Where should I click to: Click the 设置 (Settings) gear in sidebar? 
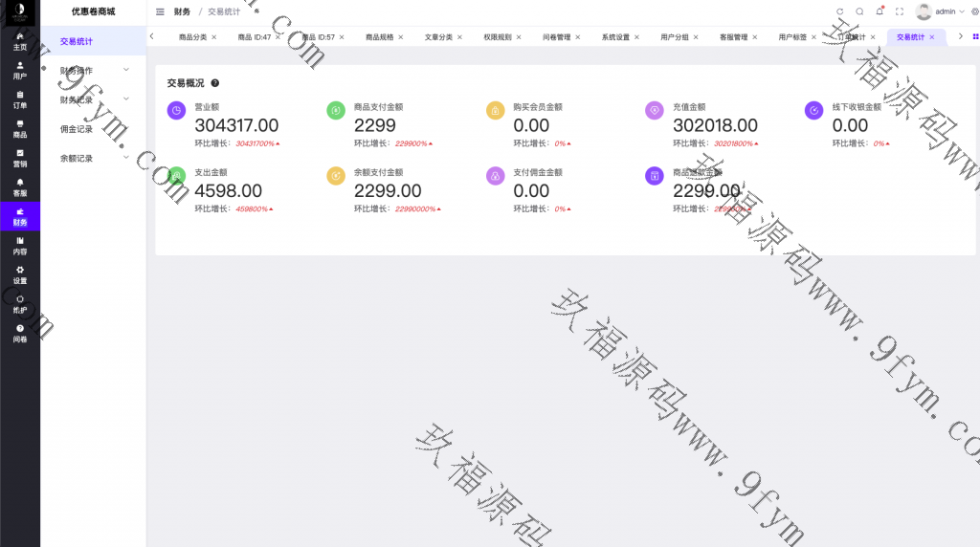click(19, 274)
